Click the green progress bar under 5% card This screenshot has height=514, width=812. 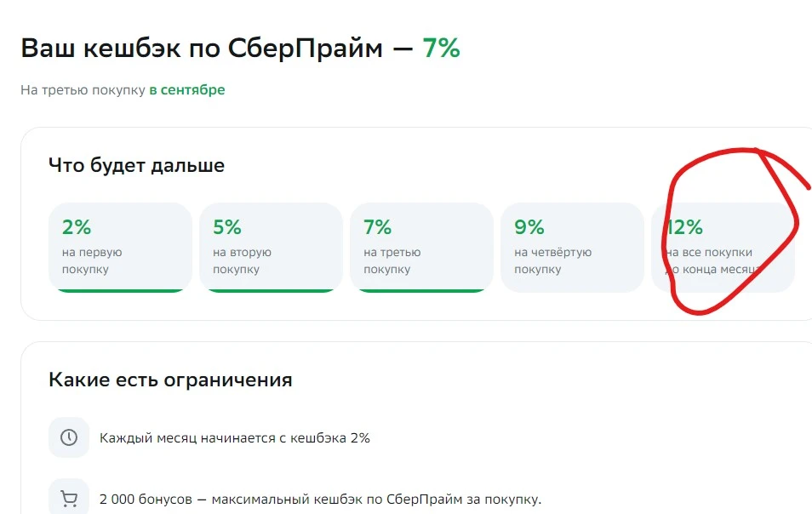(x=271, y=291)
